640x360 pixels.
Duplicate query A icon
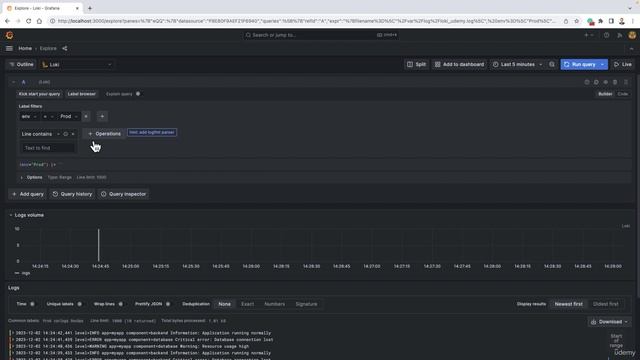pyautogui.click(x=596, y=82)
